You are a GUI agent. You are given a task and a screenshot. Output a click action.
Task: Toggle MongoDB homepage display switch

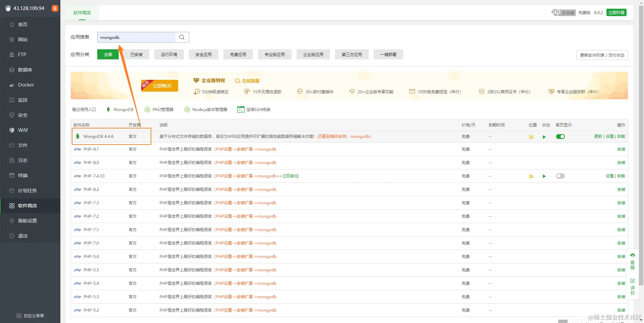pos(560,137)
